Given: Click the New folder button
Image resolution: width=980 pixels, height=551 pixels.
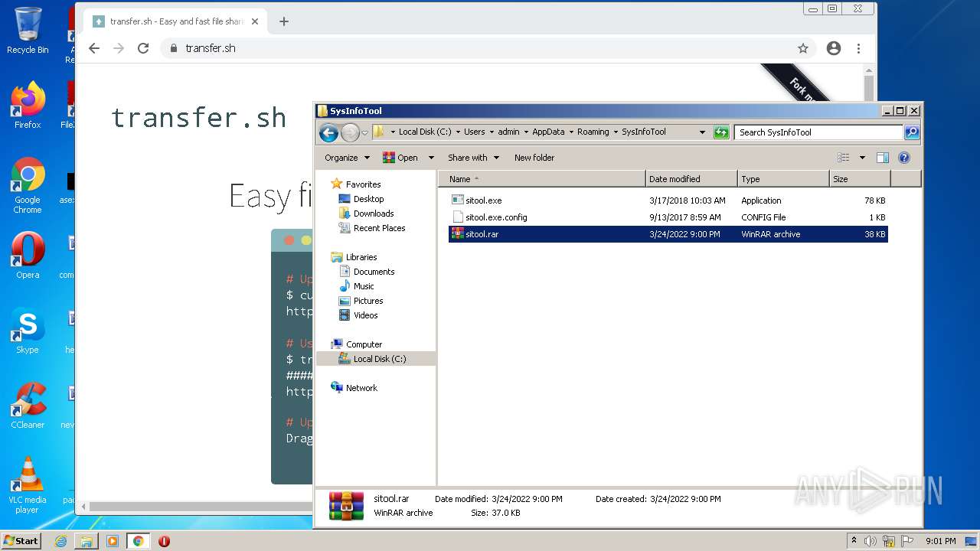Looking at the screenshot, I should coord(534,158).
